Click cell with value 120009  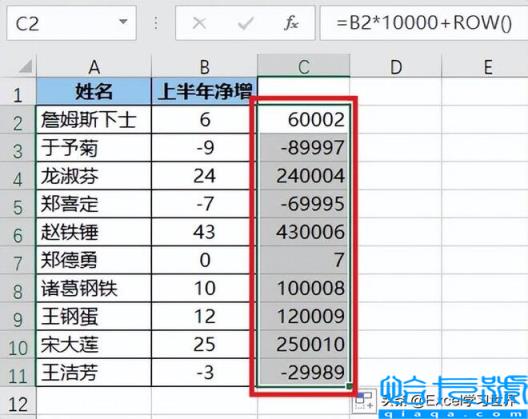(x=303, y=317)
